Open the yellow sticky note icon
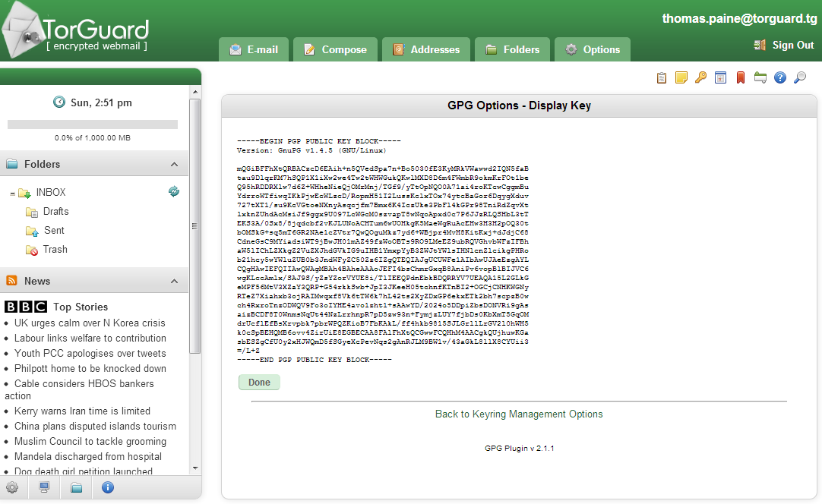822x504 pixels. point(681,77)
